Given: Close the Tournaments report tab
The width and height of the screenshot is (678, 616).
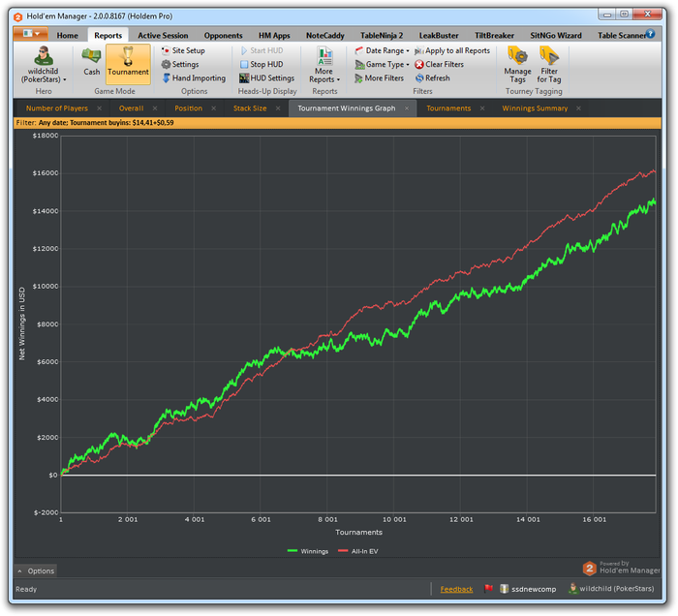Looking at the screenshot, I should tap(482, 108).
